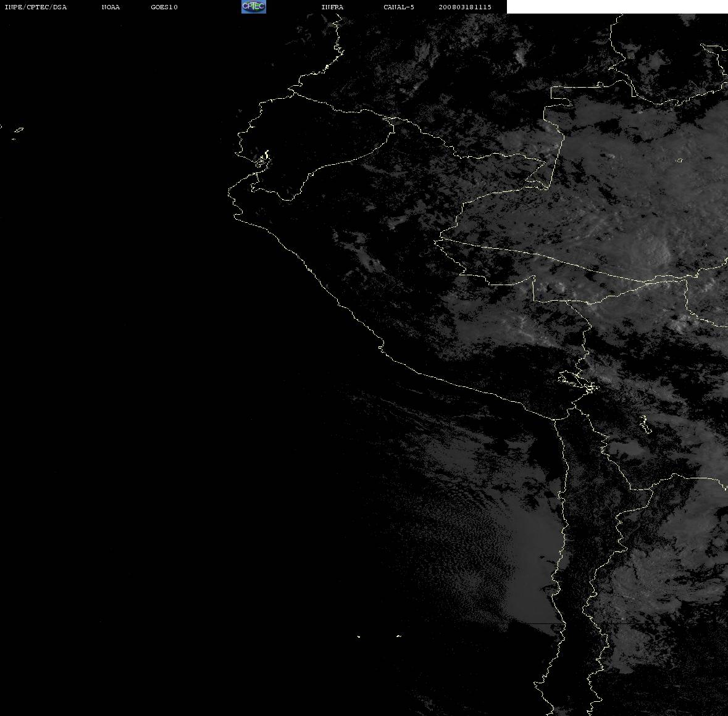Click the GOES10 satellite label
The image size is (728, 716).
(164, 7)
